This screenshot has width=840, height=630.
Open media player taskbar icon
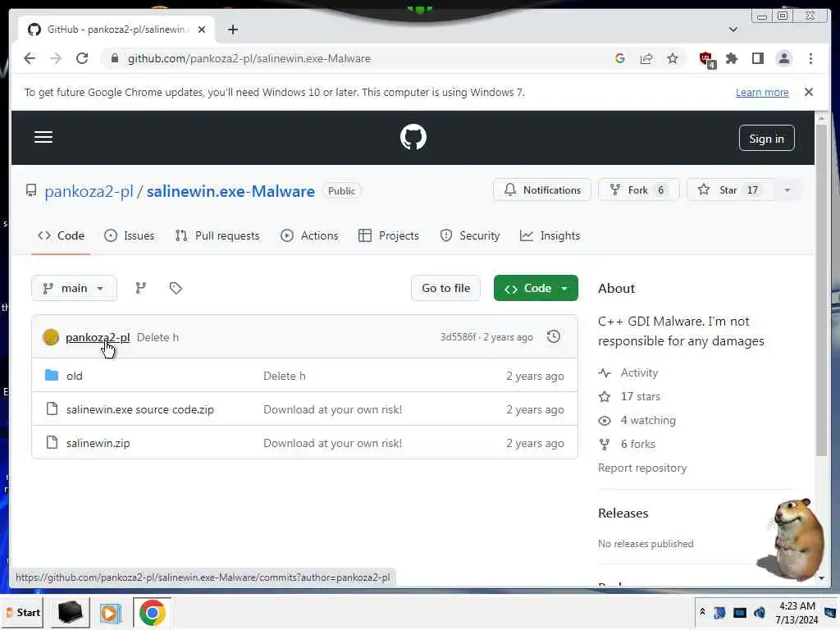pos(111,612)
